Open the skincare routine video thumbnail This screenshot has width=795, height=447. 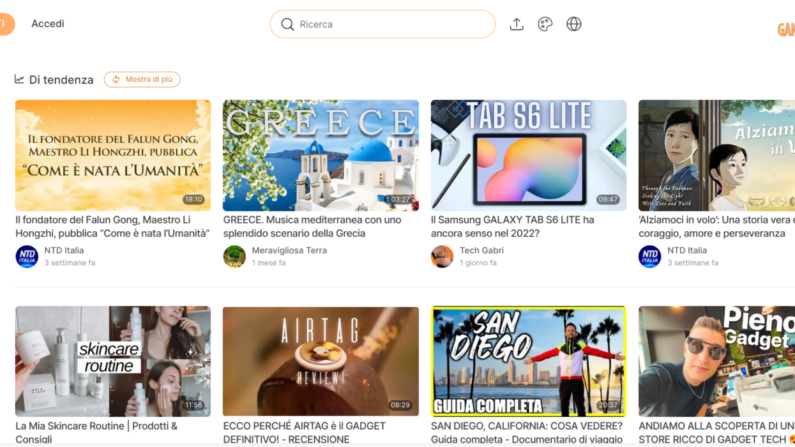pos(113,361)
